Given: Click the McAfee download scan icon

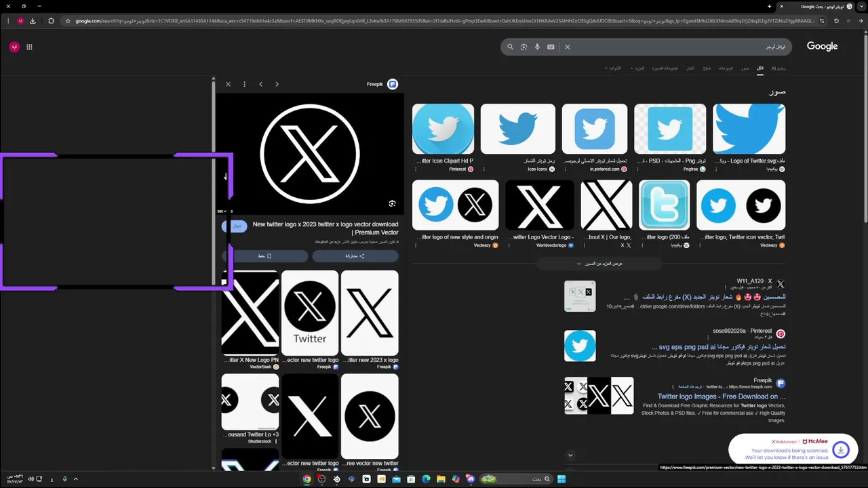Looking at the screenshot, I should click(841, 449).
